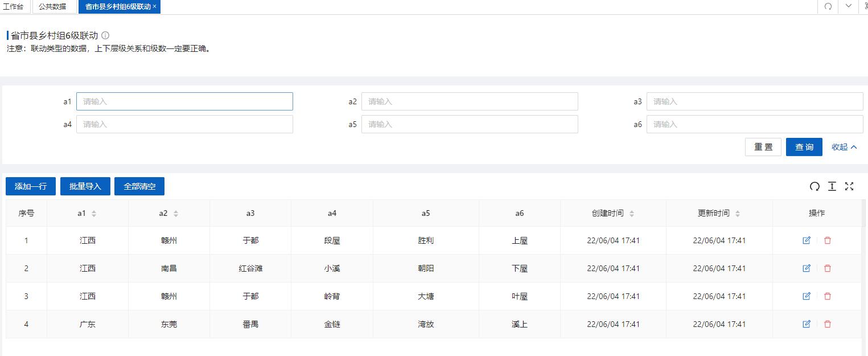Image resolution: width=868 pixels, height=356 pixels.
Task: Toggle table fullscreen mode
Action: [x=849, y=186]
